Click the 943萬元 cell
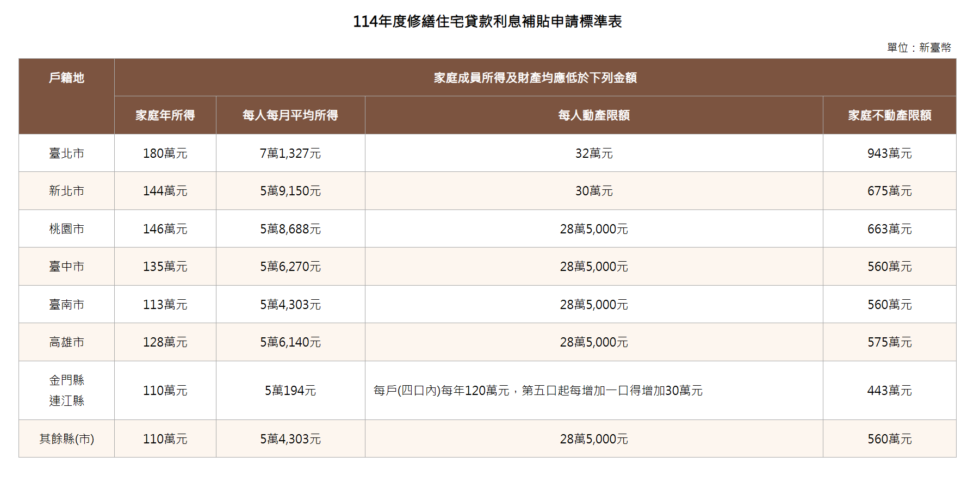The image size is (980, 494). click(x=890, y=153)
